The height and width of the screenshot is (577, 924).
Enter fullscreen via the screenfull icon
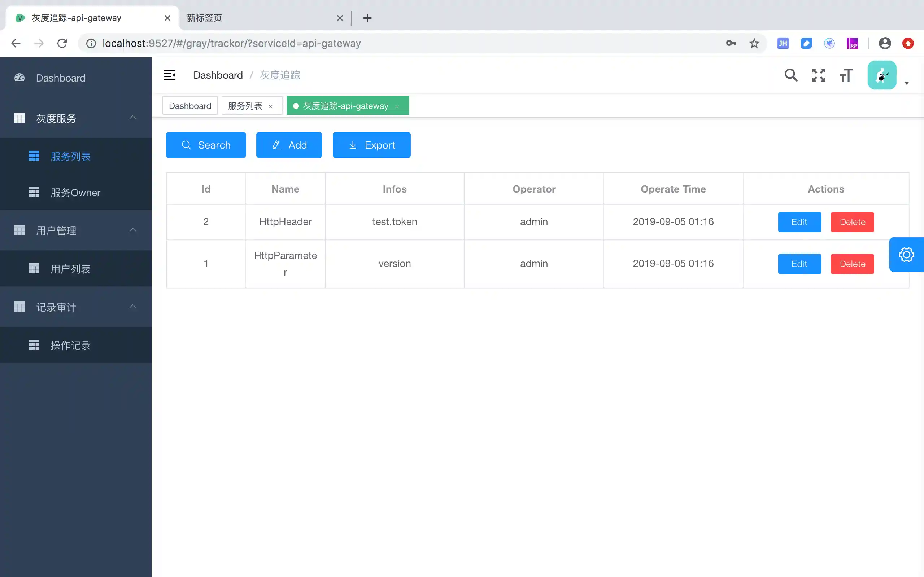coord(818,75)
